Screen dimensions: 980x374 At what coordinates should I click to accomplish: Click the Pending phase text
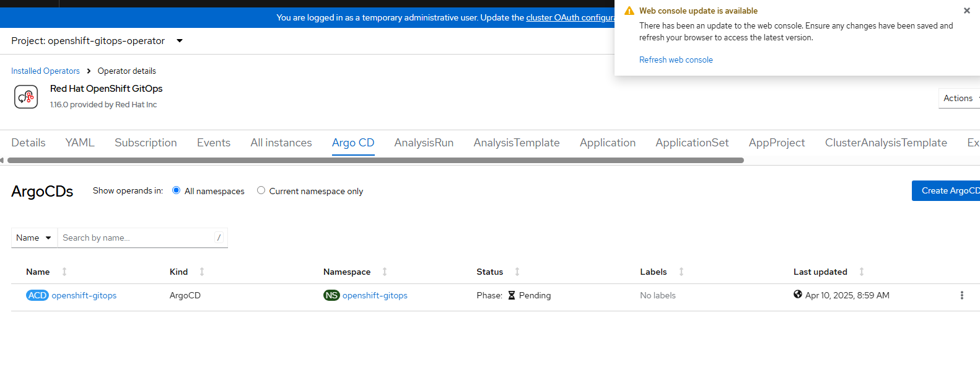tap(535, 295)
